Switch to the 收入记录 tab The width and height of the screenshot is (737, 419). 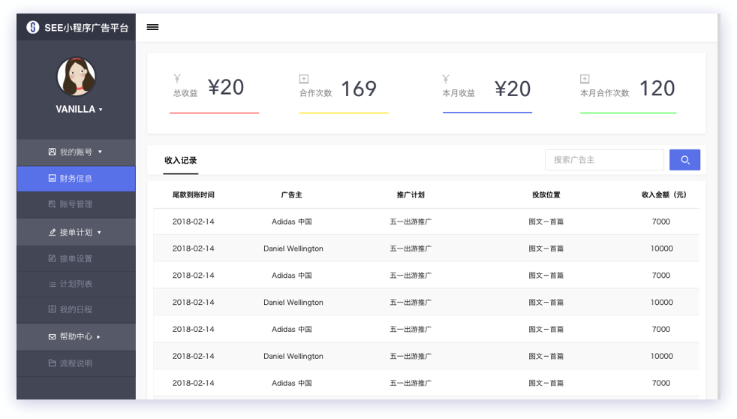pyautogui.click(x=180, y=160)
